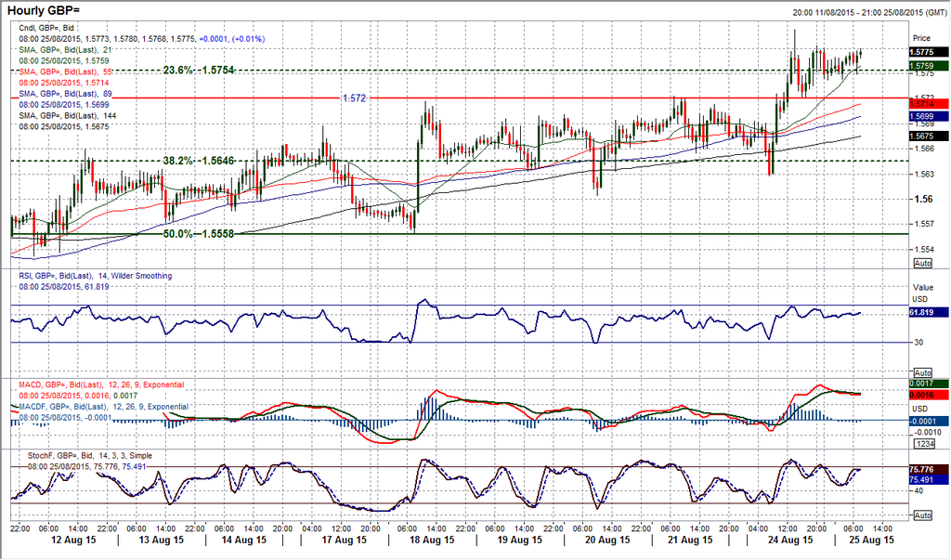Viewport: 951px width, 560px height.
Task: Click the chart date range text at top right
Action: [869, 12]
